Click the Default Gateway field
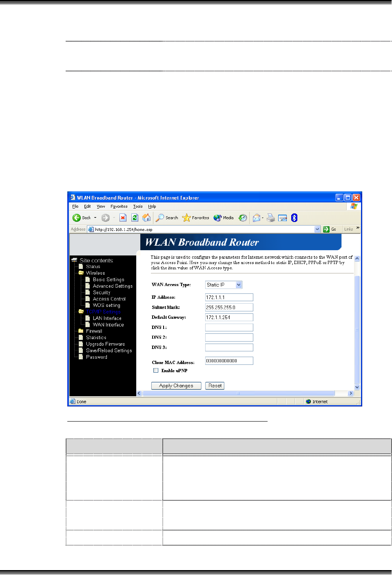Viewport: 392px width, 575px height. (229, 317)
